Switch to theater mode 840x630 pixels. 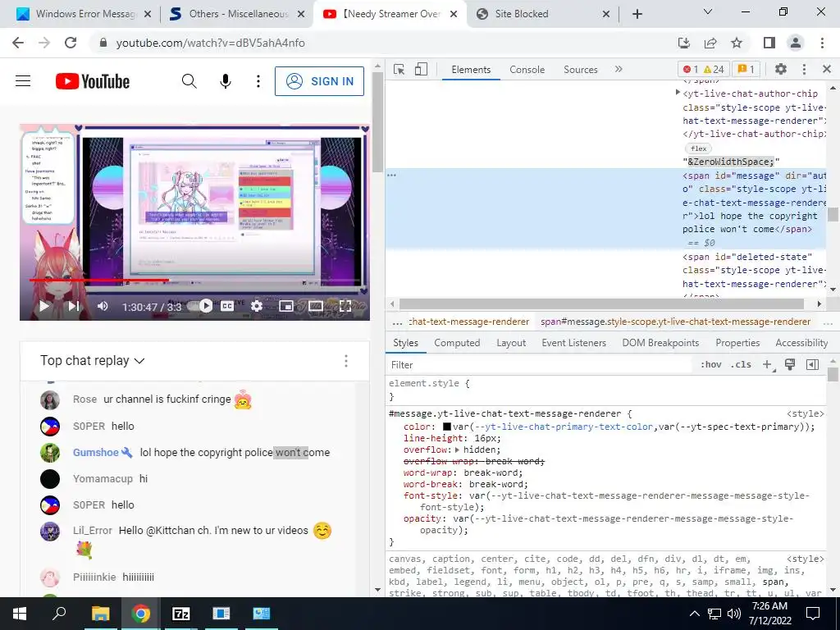316,306
